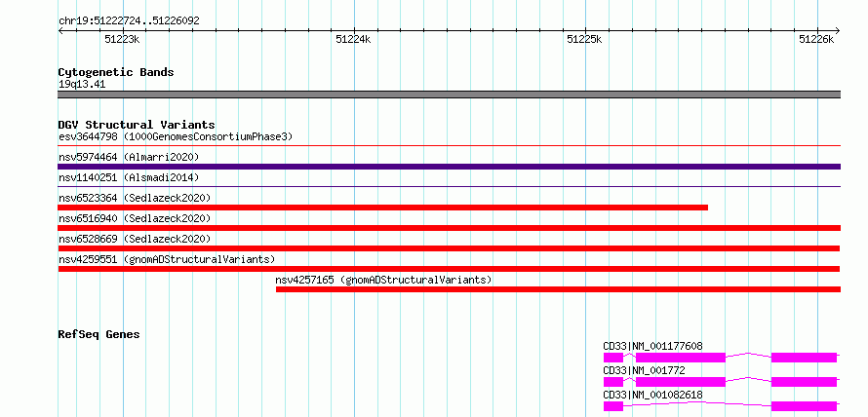Select the thick purple nsv5974464 variant bar
The height and width of the screenshot is (417, 868).
[x=449, y=167]
